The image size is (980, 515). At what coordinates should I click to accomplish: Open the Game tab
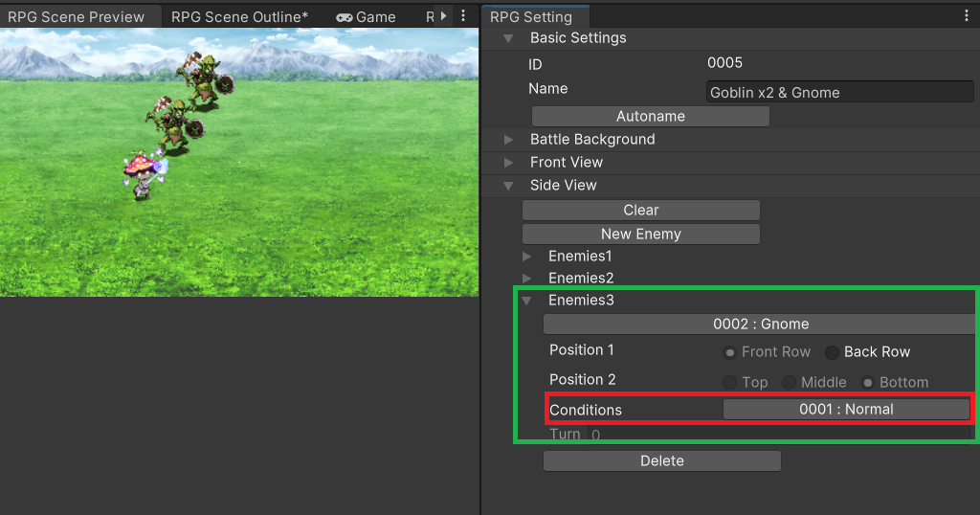(x=366, y=17)
